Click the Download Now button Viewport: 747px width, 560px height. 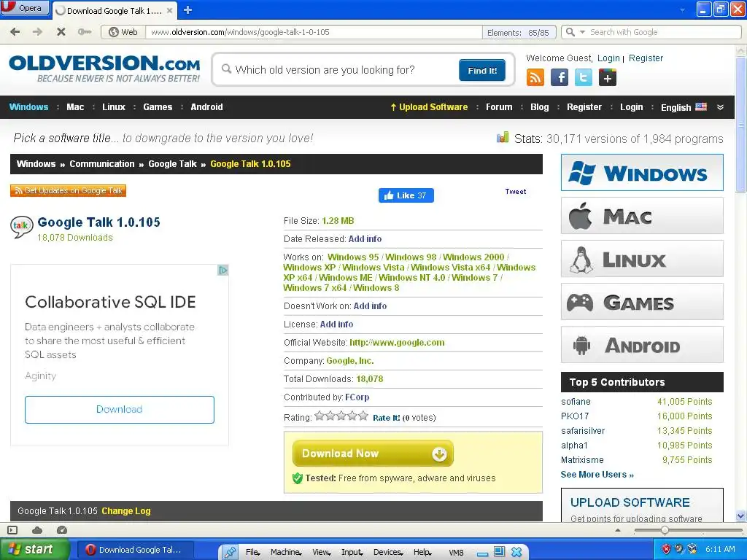[373, 454]
